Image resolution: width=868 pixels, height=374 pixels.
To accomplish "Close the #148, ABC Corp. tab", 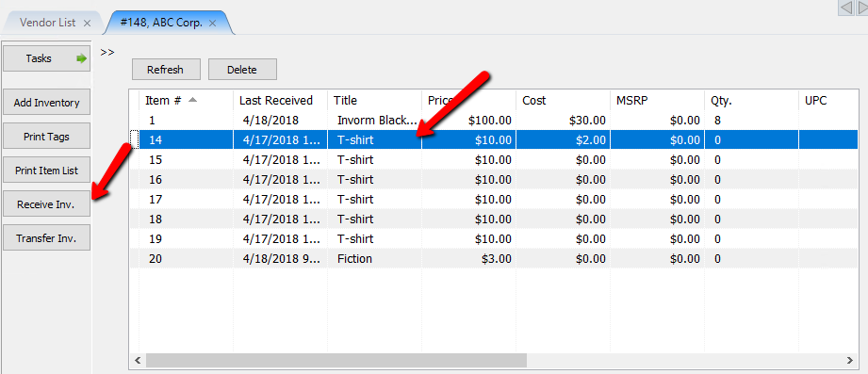I will 212,24.
